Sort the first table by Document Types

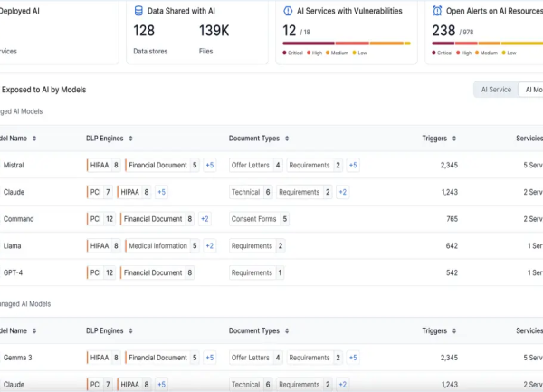pos(287,139)
